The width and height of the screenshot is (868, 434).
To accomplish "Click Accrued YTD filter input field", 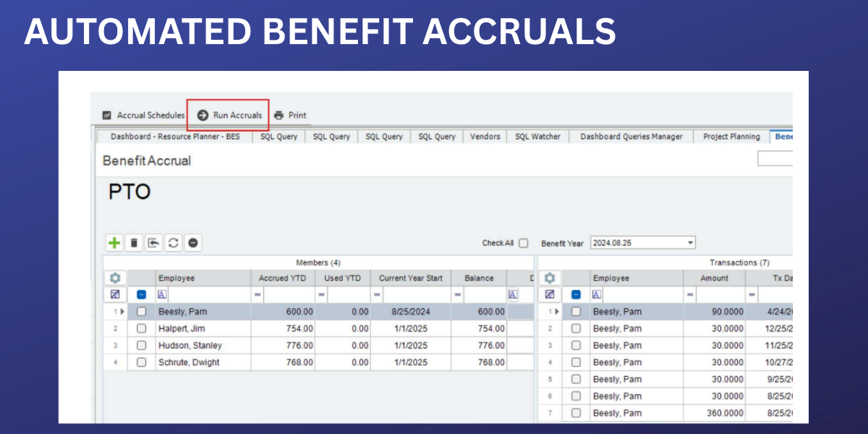I will coord(289,295).
